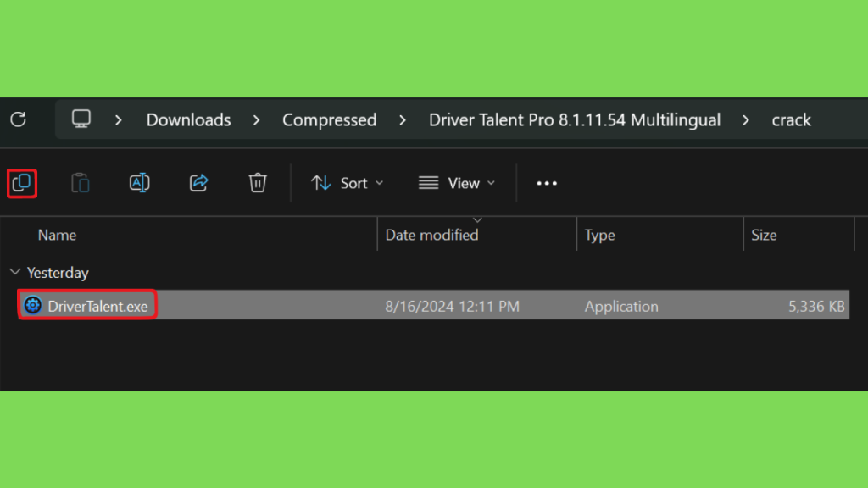Click the Rename icon in toolbar
The height and width of the screenshot is (488, 868).
[140, 183]
